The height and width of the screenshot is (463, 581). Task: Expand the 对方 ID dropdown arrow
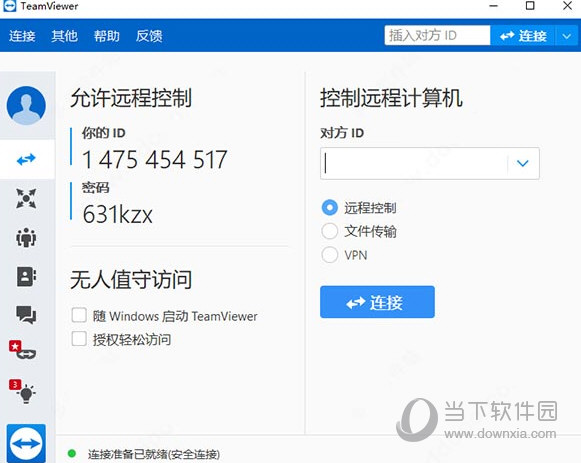click(x=523, y=163)
